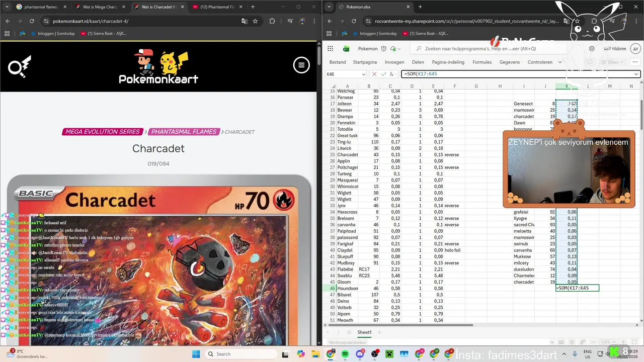This screenshot has height=362, width=644.
Task: Open Inloggen Somtoday bookmark in left browser
Action: click(53, 34)
